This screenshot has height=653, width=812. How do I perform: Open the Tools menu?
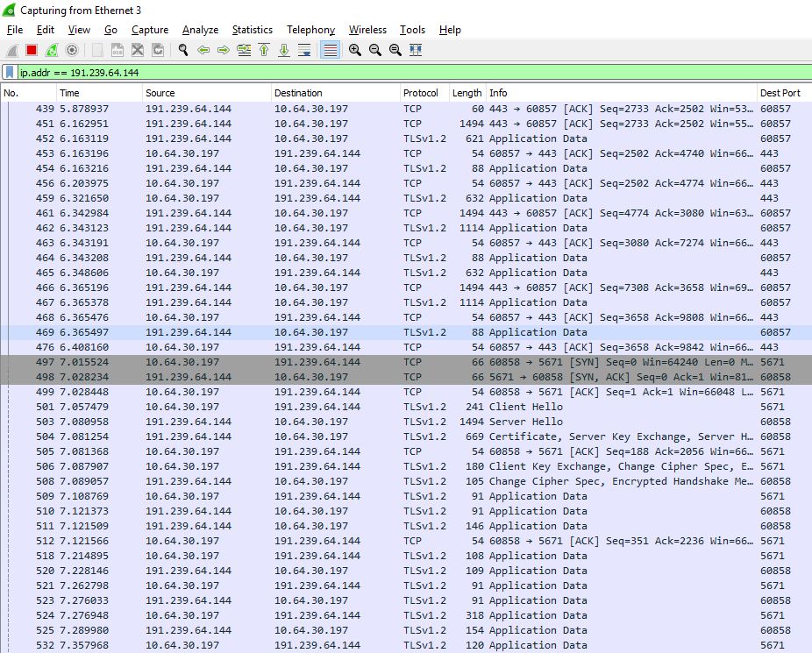pyautogui.click(x=412, y=30)
